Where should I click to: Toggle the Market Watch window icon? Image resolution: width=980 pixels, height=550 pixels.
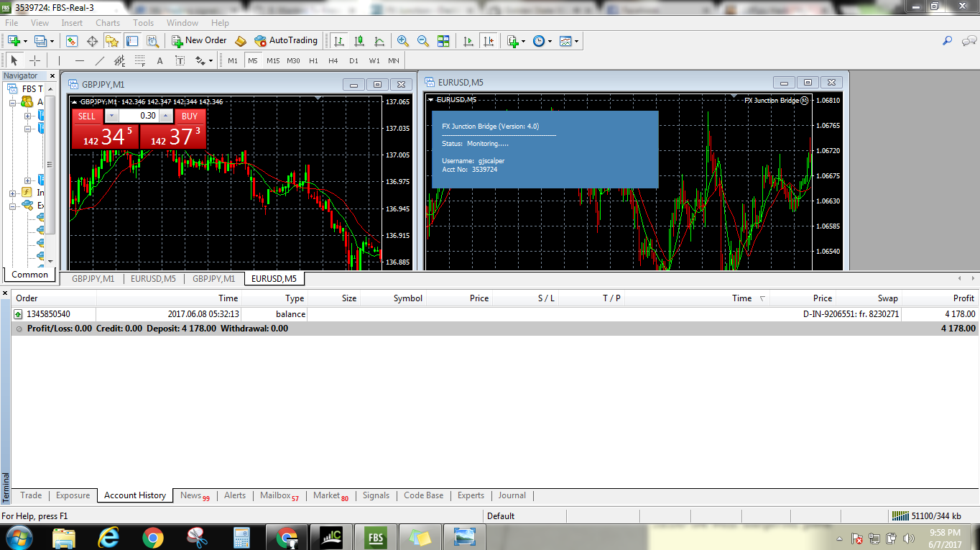(x=72, y=41)
